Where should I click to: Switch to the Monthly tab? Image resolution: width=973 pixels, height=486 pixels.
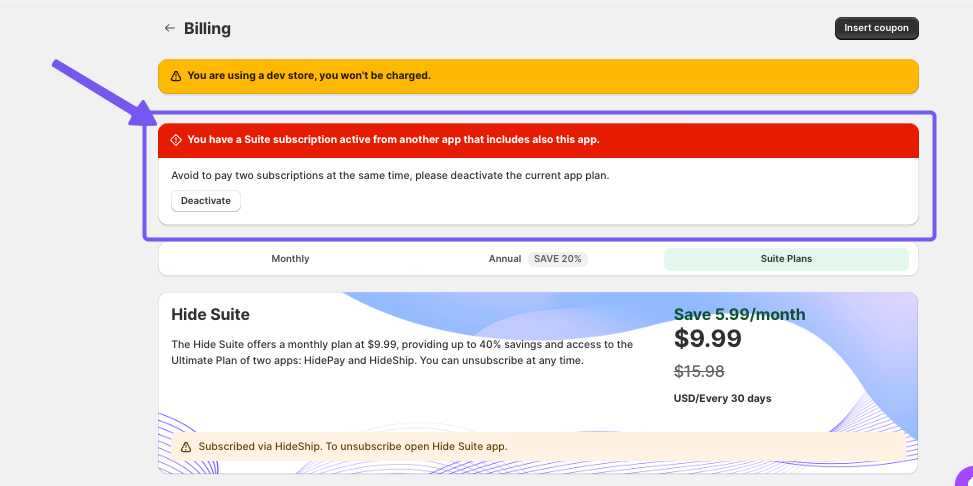(290, 259)
